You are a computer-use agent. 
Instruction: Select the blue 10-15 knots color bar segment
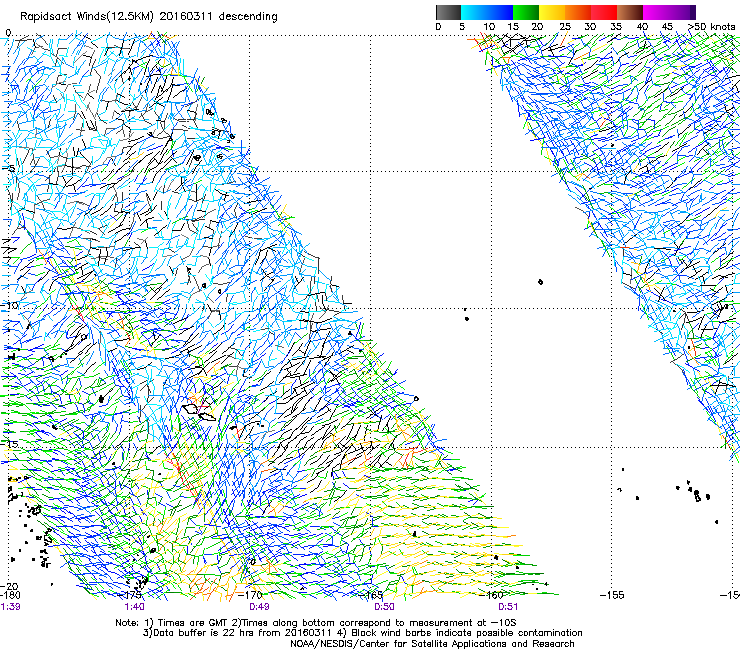pyautogui.click(x=500, y=12)
